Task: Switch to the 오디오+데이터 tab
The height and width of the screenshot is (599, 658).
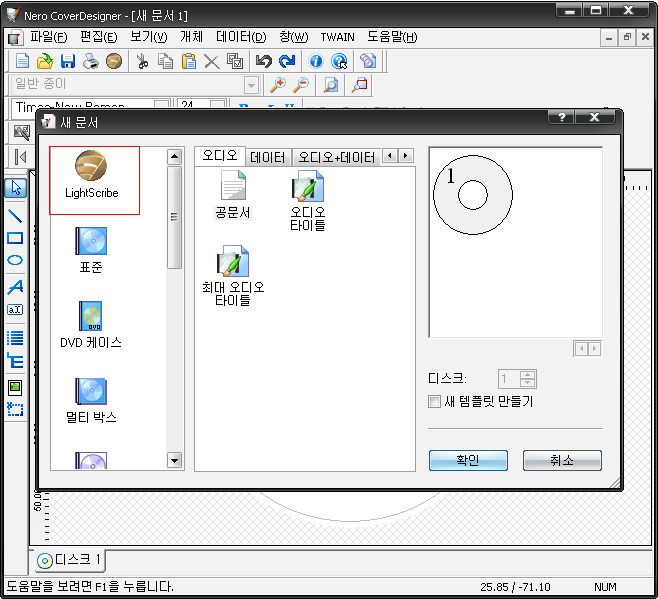Action: [336, 158]
